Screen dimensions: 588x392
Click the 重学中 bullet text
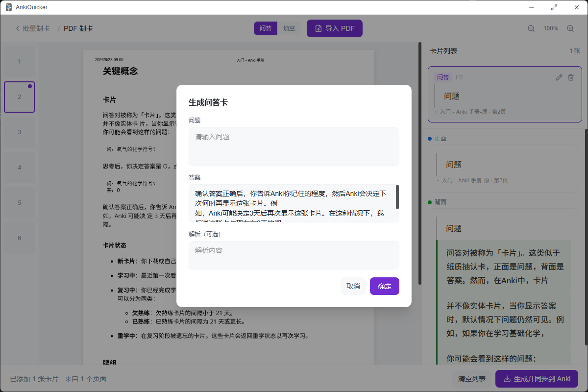(213, 336)
